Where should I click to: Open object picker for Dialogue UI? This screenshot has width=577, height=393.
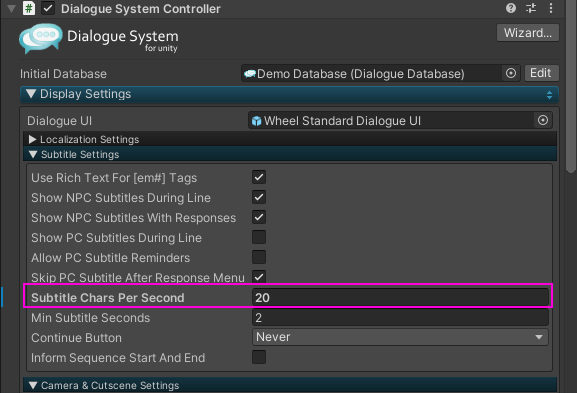(x=543, y=120)
